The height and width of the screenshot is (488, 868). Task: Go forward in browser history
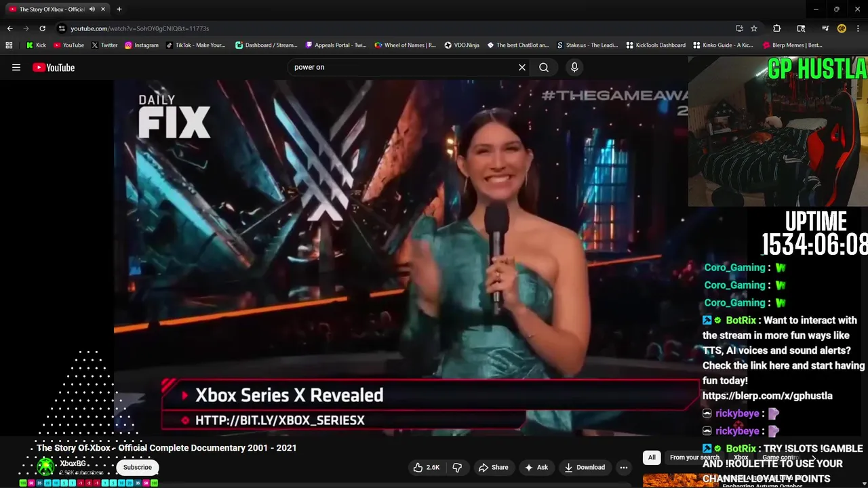click(26, 28)
